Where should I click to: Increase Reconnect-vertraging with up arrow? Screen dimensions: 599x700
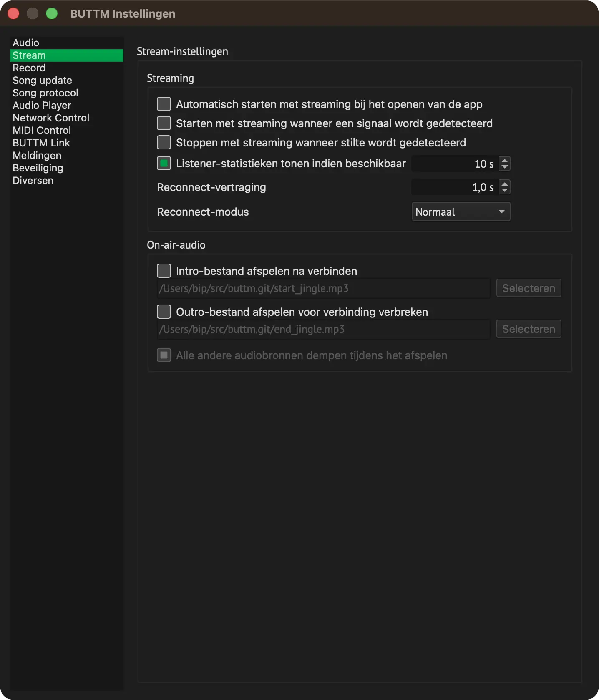pyautogui.click(x=505, y=184)
